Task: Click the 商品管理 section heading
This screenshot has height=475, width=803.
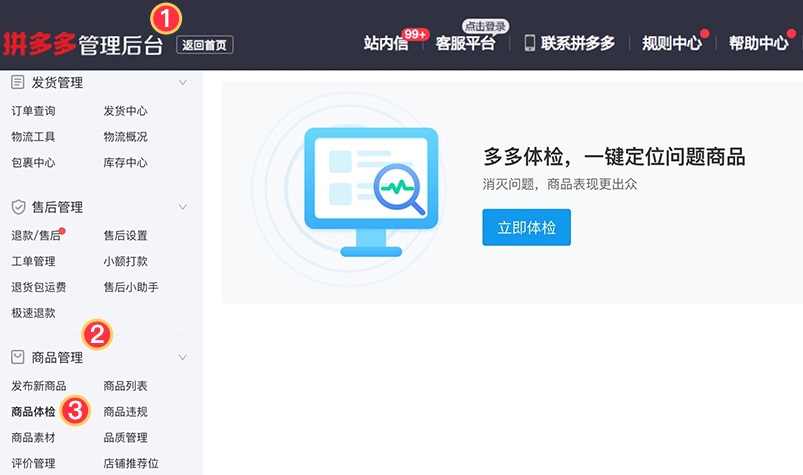Action: pyautogui.click(x=57, y=357)
